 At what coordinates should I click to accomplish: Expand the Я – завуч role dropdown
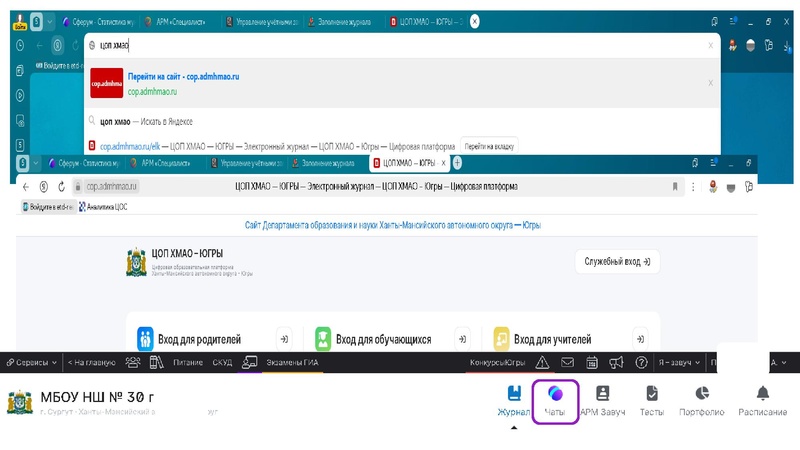tap(678, 362)
